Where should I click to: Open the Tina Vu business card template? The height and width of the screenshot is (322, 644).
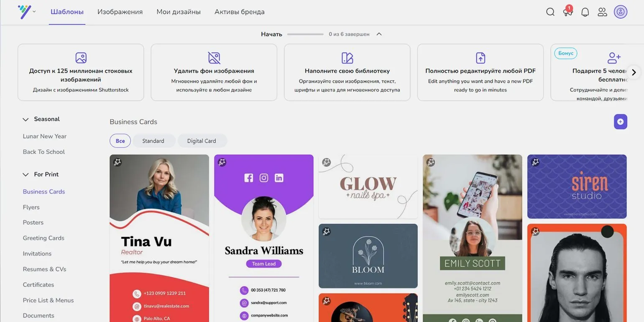[x=159, y=238]
